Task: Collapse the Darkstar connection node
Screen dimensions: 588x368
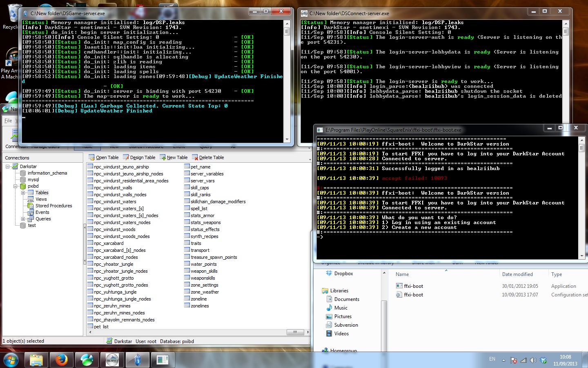Action: 8,166
